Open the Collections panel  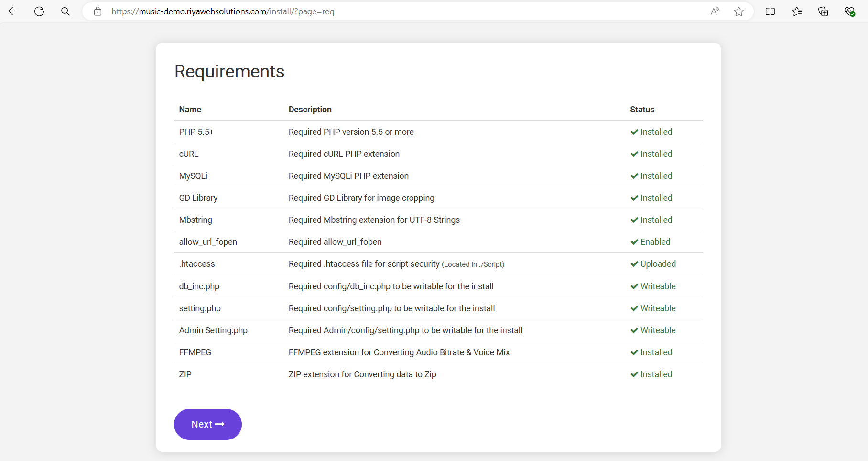coord(823,11)
